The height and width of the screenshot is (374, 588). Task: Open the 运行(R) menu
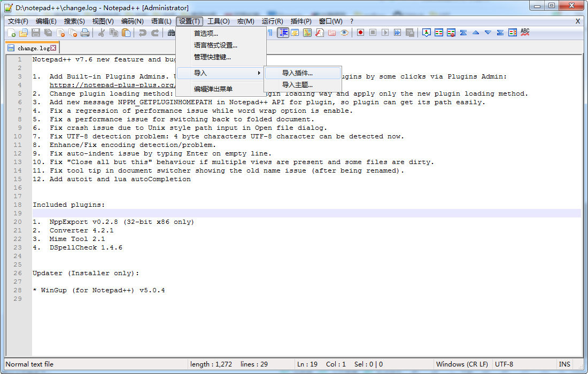click(x=272, y=21)
